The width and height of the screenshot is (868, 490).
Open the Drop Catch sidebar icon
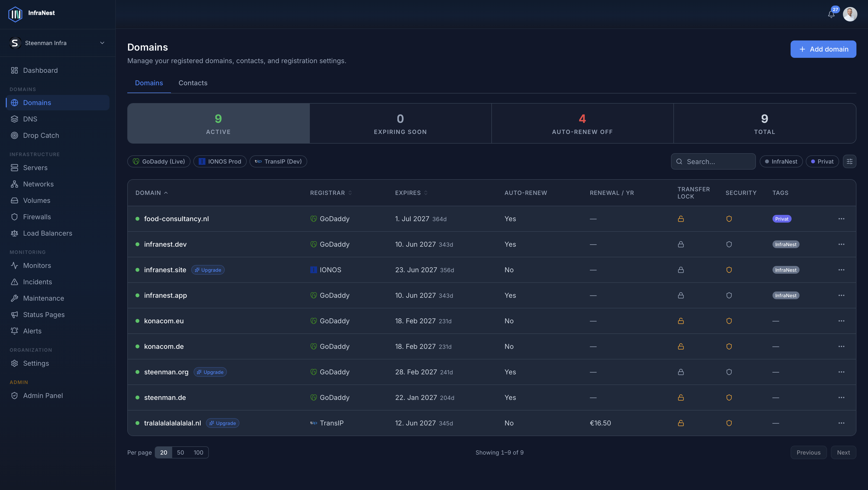click(14, 135)
